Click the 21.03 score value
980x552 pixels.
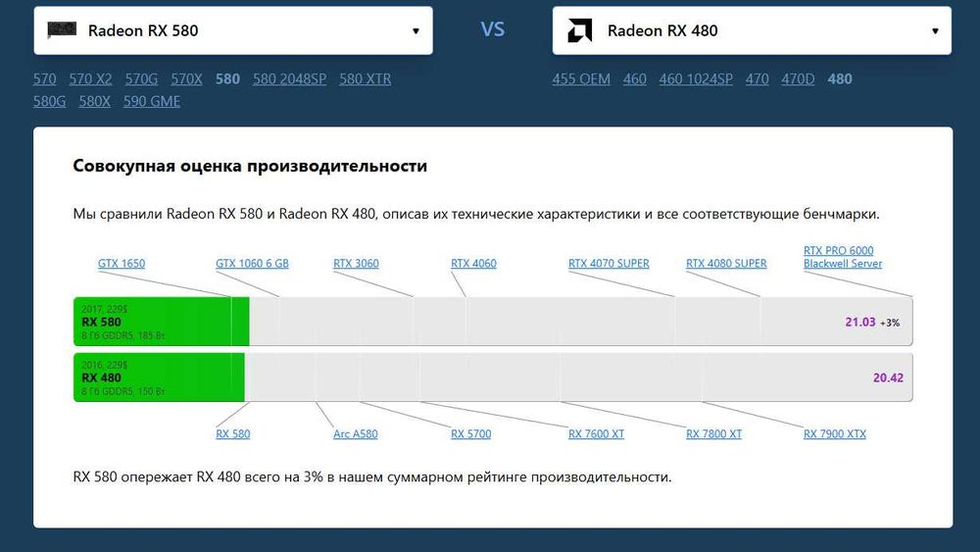(860, 322)
